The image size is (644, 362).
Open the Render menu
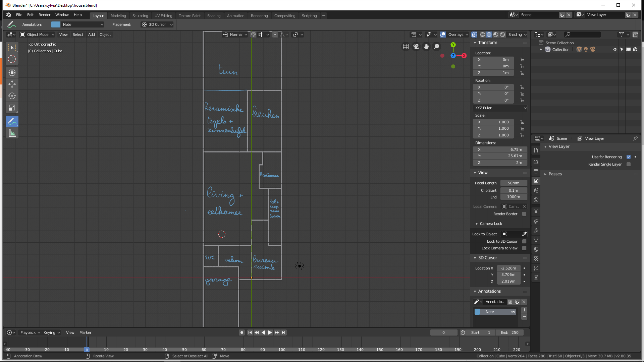[x=44, y=15]
